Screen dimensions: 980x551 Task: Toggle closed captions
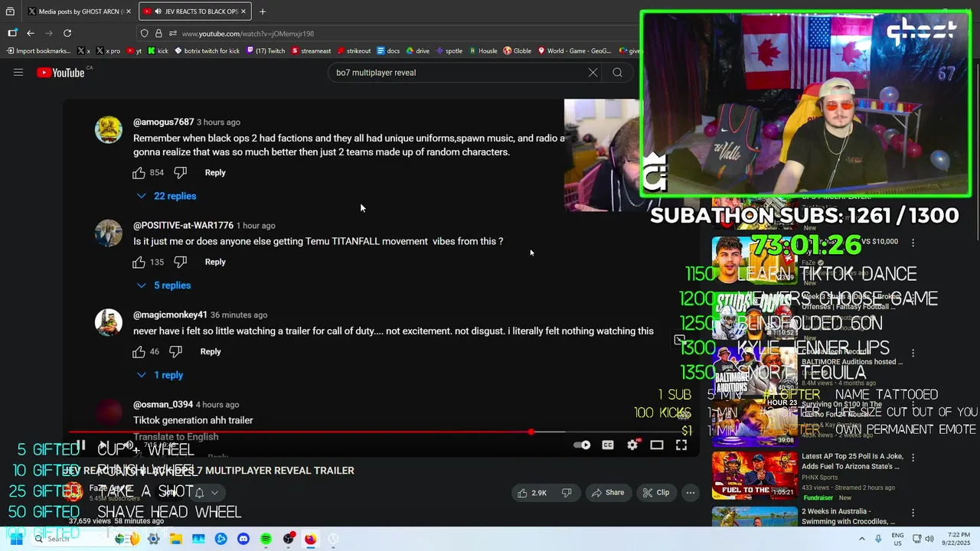[x=608, y=445]
